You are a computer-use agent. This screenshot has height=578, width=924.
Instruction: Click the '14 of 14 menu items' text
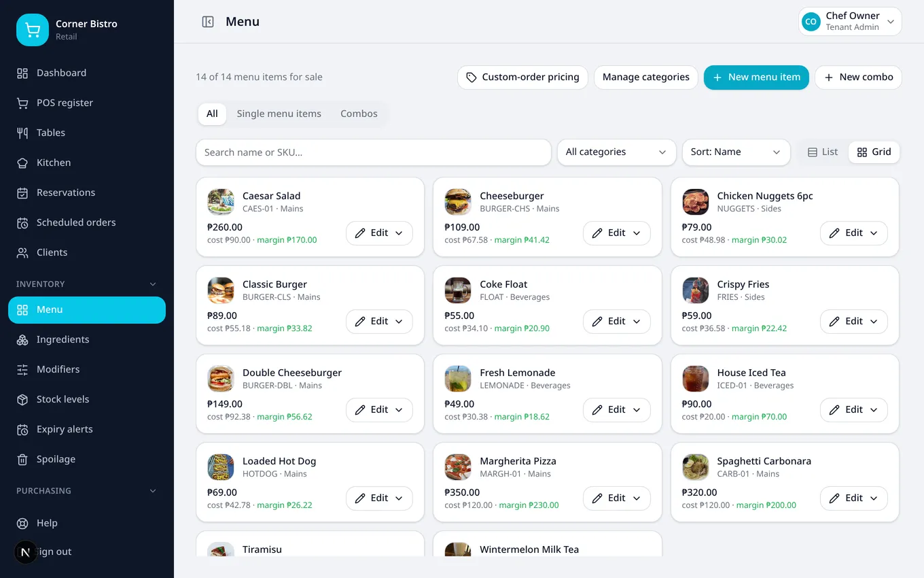pyautogui.click(x=259, y=77)
